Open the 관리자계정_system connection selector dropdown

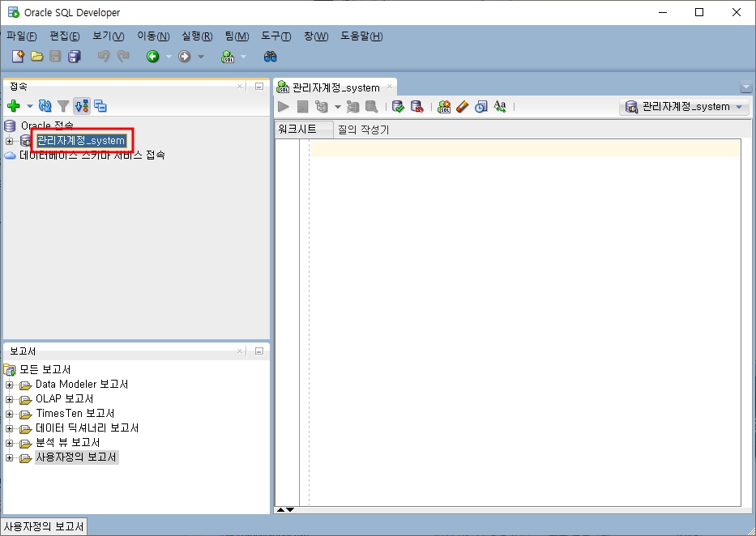[x=684, y=106]
